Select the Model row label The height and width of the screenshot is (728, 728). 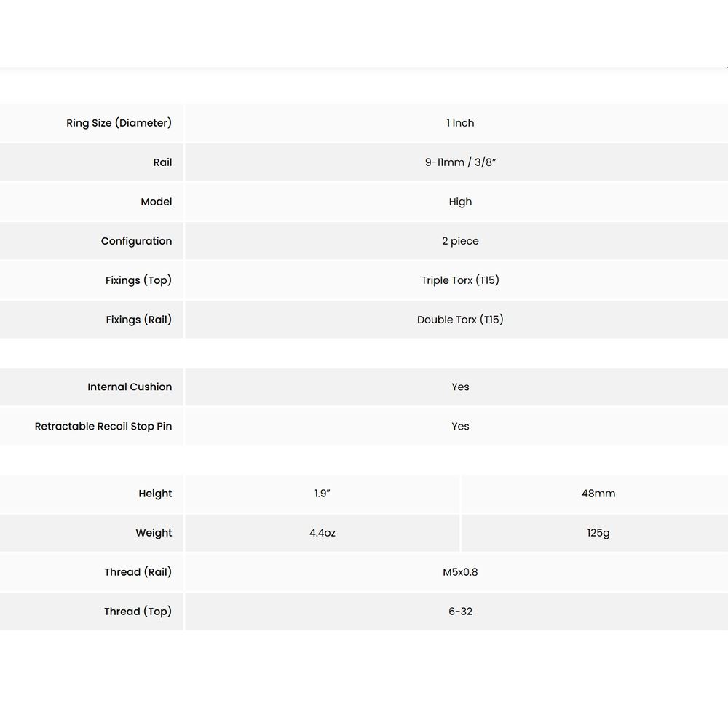click(x=156, y=202)
